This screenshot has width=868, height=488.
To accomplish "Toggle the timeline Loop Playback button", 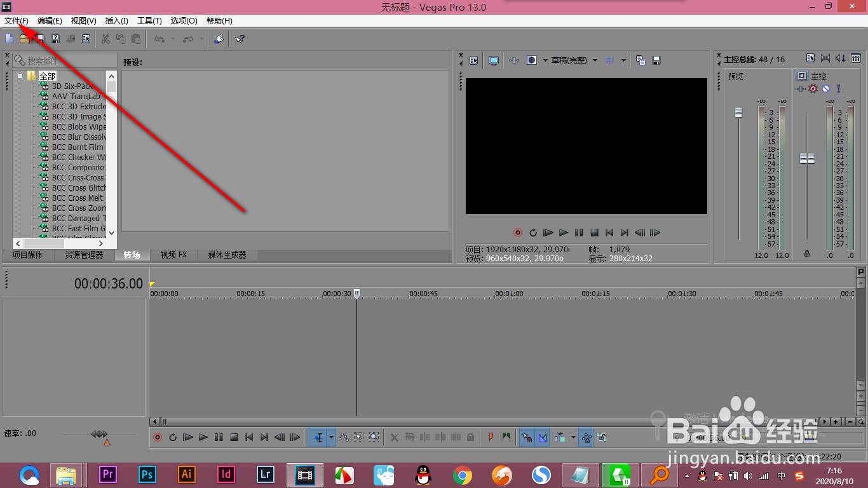I will point(173,437).
